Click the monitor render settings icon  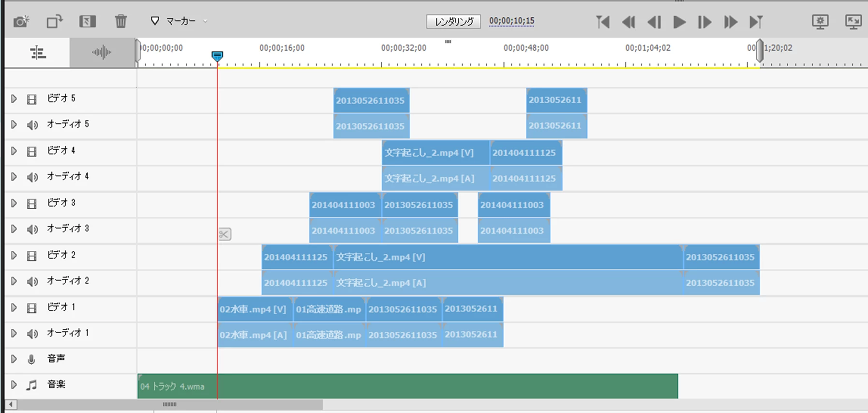820,22
